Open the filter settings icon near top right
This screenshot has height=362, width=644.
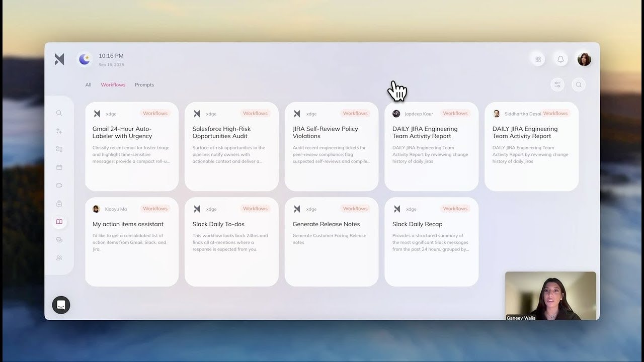557,84
